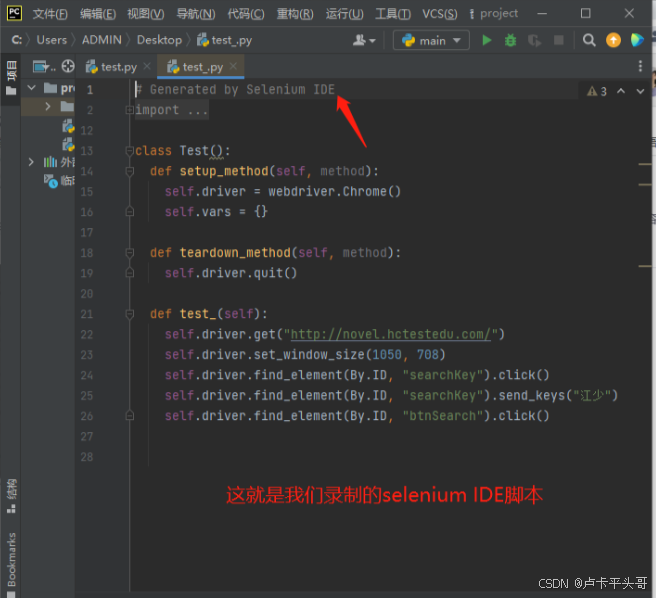Open the 视图(V) menu
656x598 pixels.
(146, 14)
